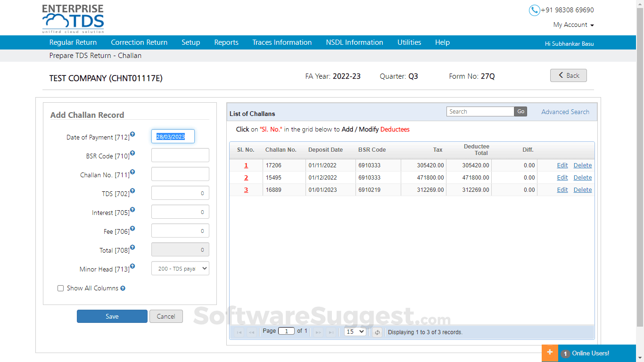Click inside the Search box above the challan list
Screen dimensions: 644x362
480,111
